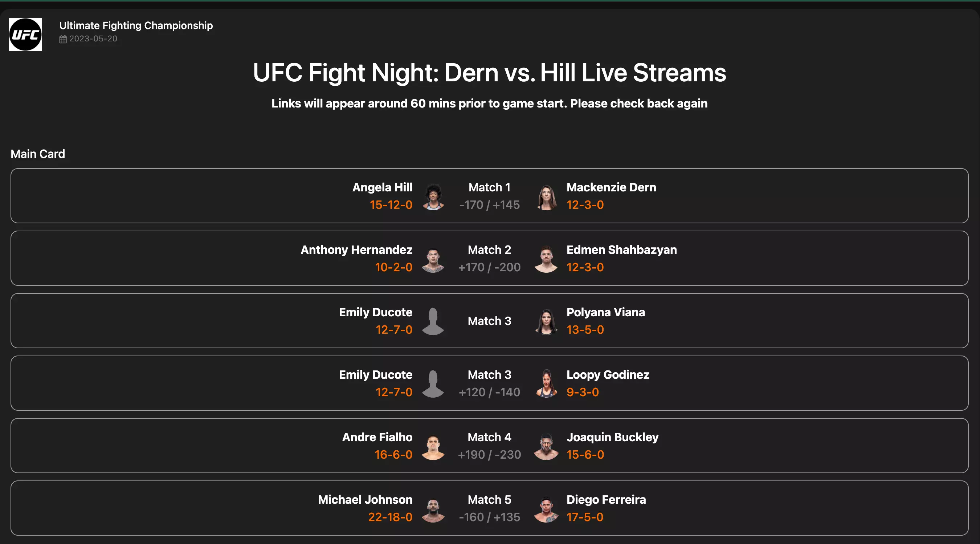
Task: Click Joaquin Buckley's fighter headshot
Action: (x=546, y=447)
